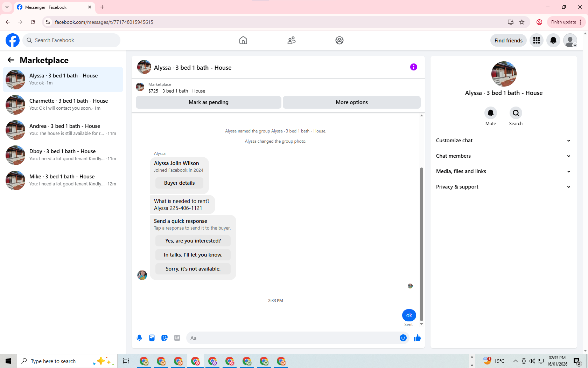This screenshot has height=368, width=588.
Task: Toggle the purple conversation information icon
Action: (414, 67)
